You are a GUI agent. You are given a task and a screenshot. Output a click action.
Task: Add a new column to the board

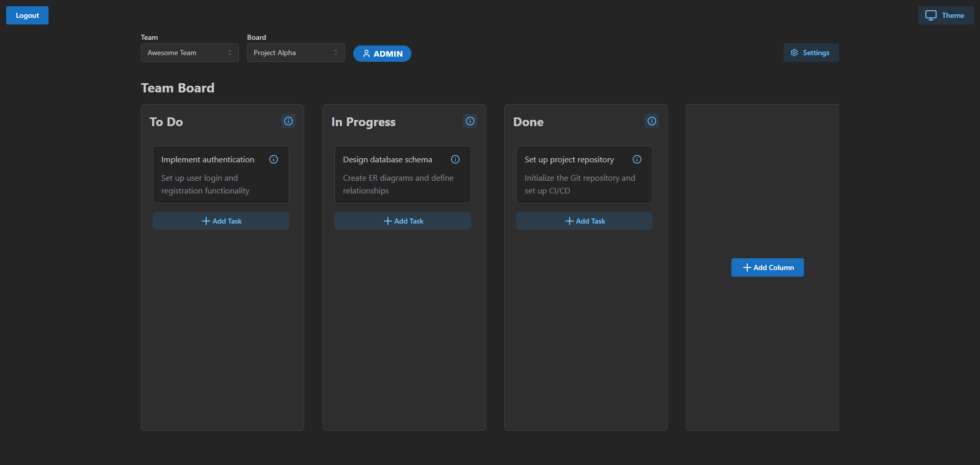[x=767, y=267]
